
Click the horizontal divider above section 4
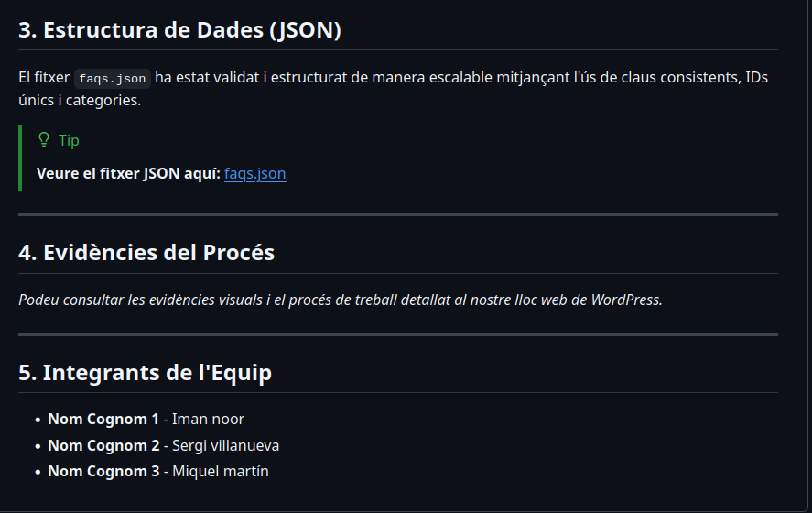(397, 214)
